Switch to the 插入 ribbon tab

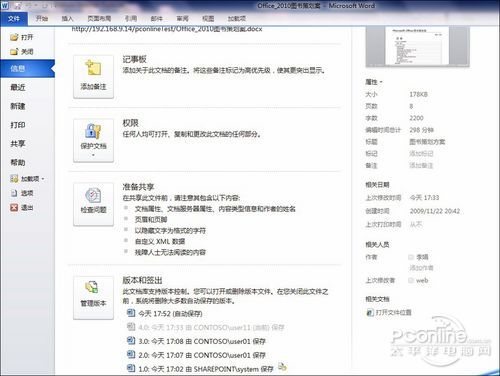click(67, 19)
